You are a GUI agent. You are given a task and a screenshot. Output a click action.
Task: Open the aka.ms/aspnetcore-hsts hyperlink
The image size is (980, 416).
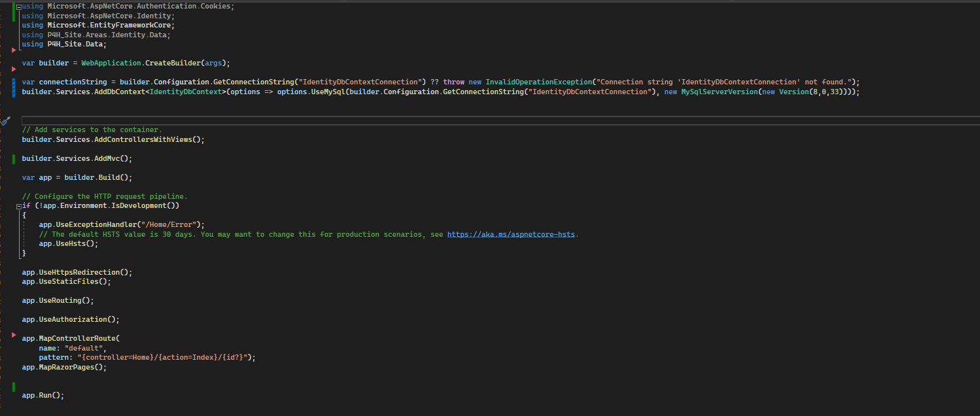click(x=510, y=234)
